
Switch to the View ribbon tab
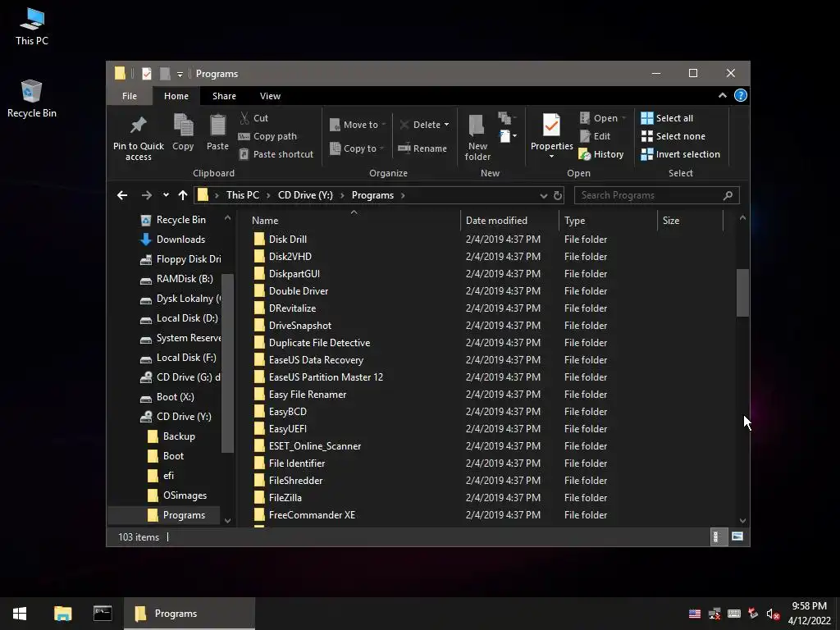270,96
